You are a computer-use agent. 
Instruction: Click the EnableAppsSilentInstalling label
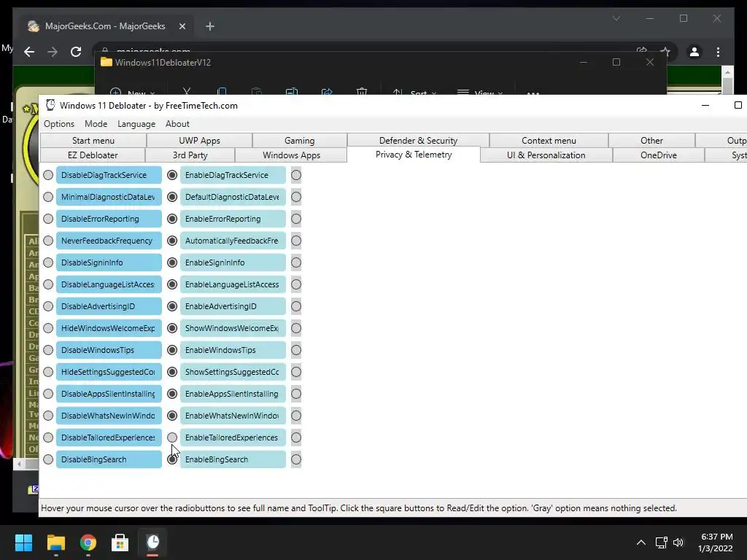click(x=233, y=394)
